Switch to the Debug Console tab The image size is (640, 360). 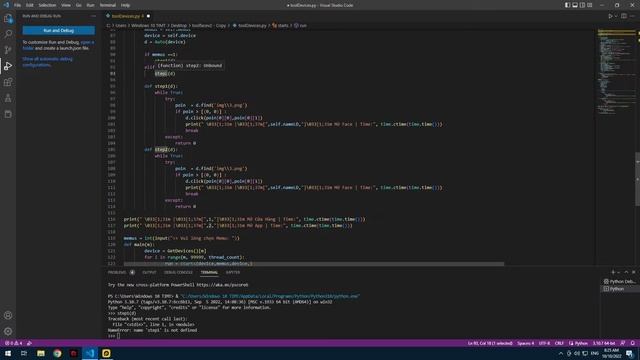pos(178,272)
